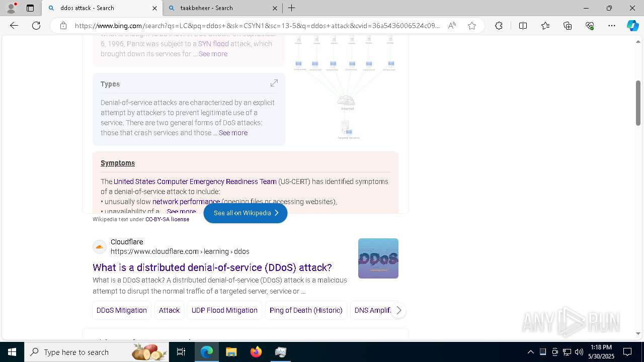The image size is (644, 362).
Task: Open the Extensions puzzle icon
Action: (499, 26)
